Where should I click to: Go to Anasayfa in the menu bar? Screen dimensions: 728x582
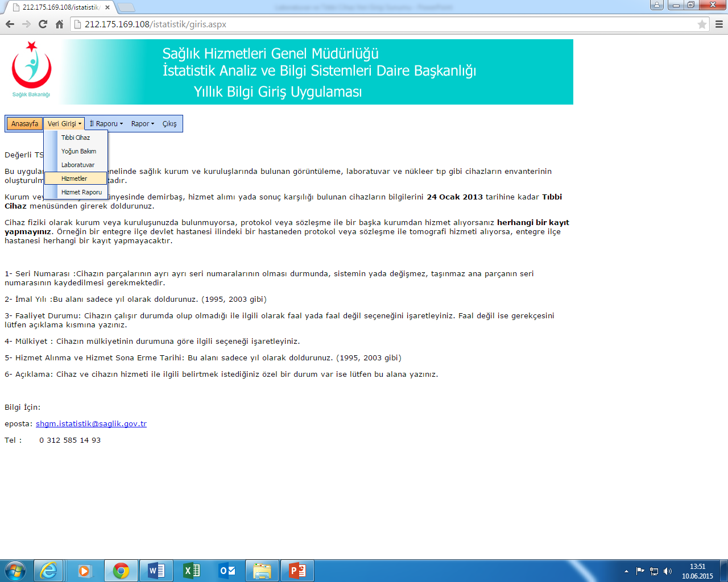coord(25,124)
